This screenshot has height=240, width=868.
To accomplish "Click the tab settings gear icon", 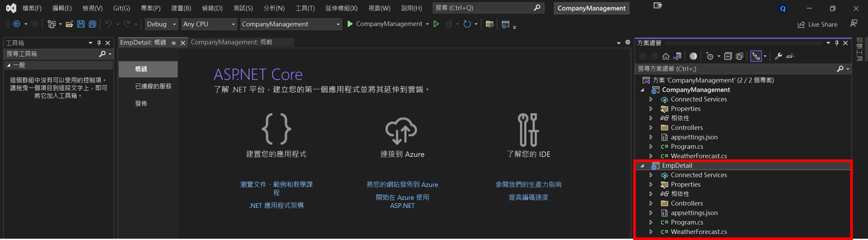I will point(628,42).
